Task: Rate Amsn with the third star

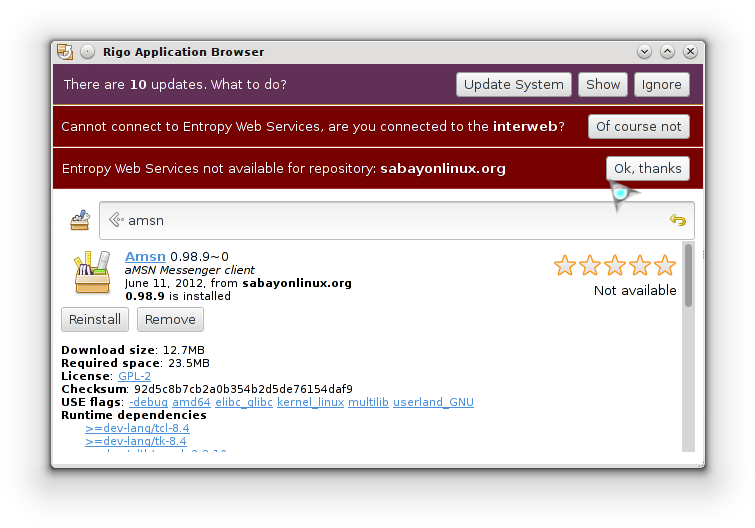Action: click(615, 265)
